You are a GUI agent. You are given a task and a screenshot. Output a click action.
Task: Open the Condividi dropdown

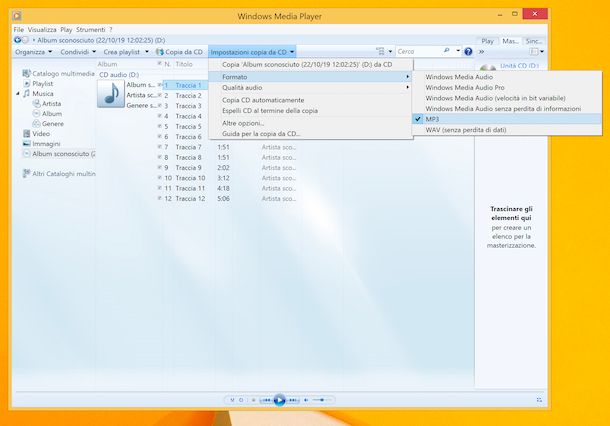(x=78, y=52)
